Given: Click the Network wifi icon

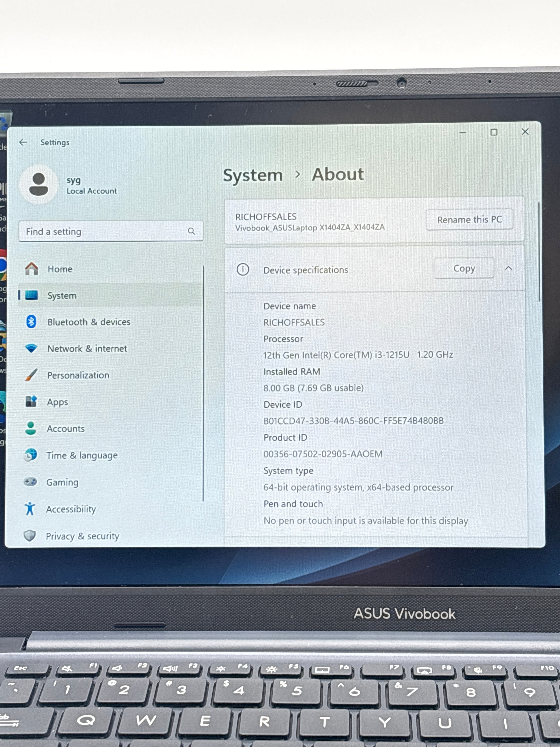Looking at the screenshot, I should 31,348.
